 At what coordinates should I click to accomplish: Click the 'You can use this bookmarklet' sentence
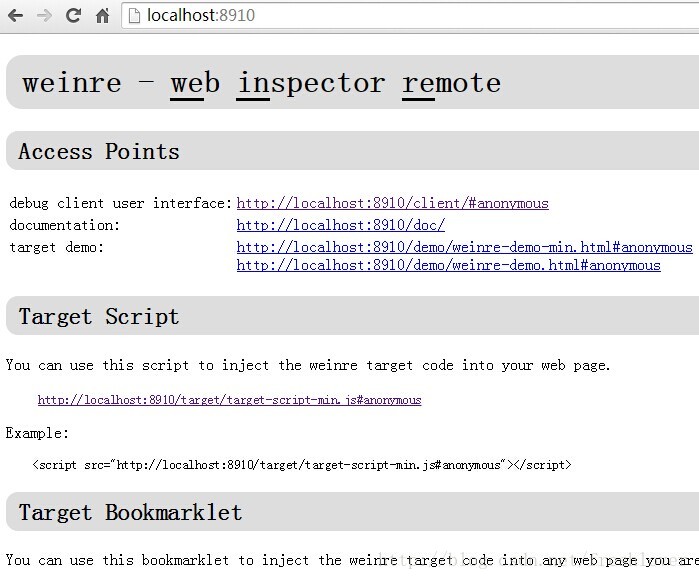click(352, 560)
